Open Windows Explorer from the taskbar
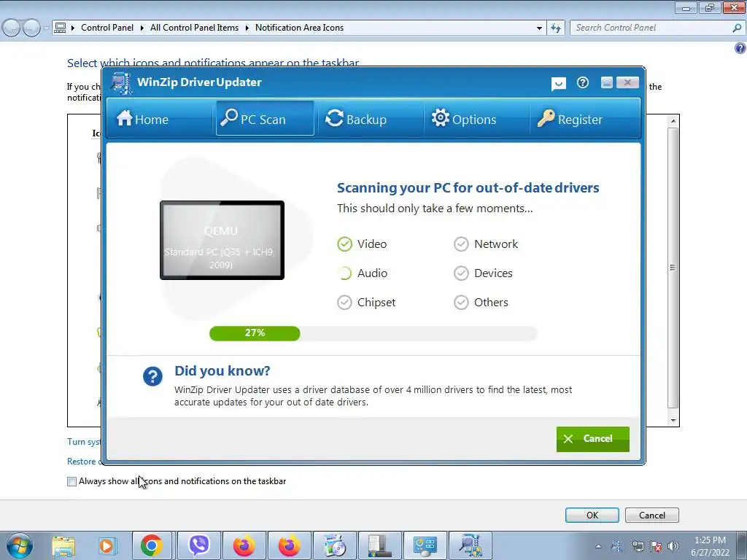747x560 pixels. pyautogui.click(x=63, y=546)
